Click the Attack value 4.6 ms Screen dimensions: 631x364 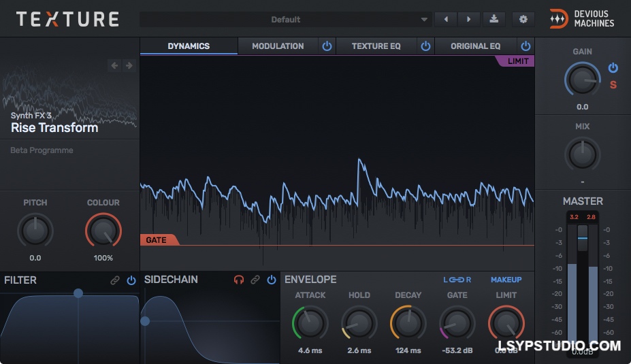tap(310, 350)
